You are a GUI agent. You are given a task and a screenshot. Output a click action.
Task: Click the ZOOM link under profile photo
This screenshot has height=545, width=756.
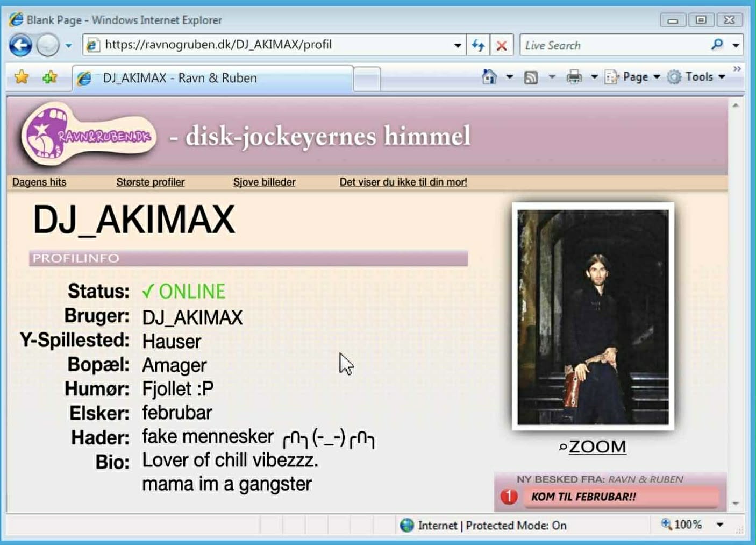596,447
